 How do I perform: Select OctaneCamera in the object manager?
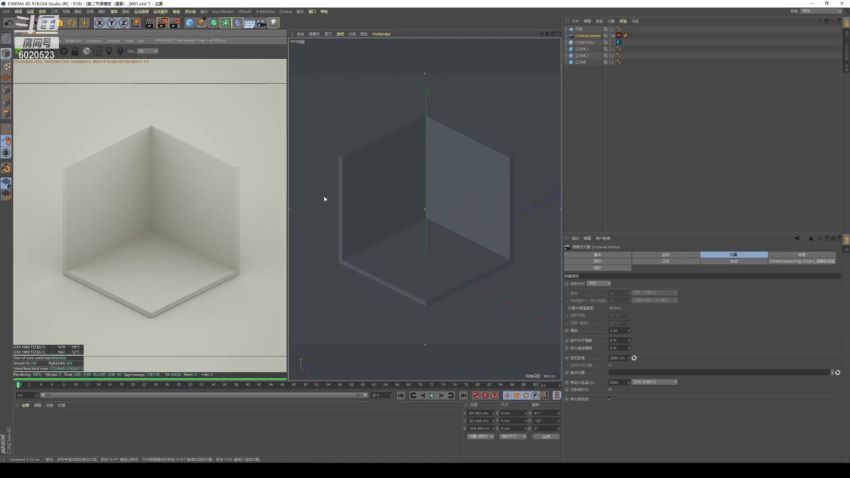click(586, 35)
